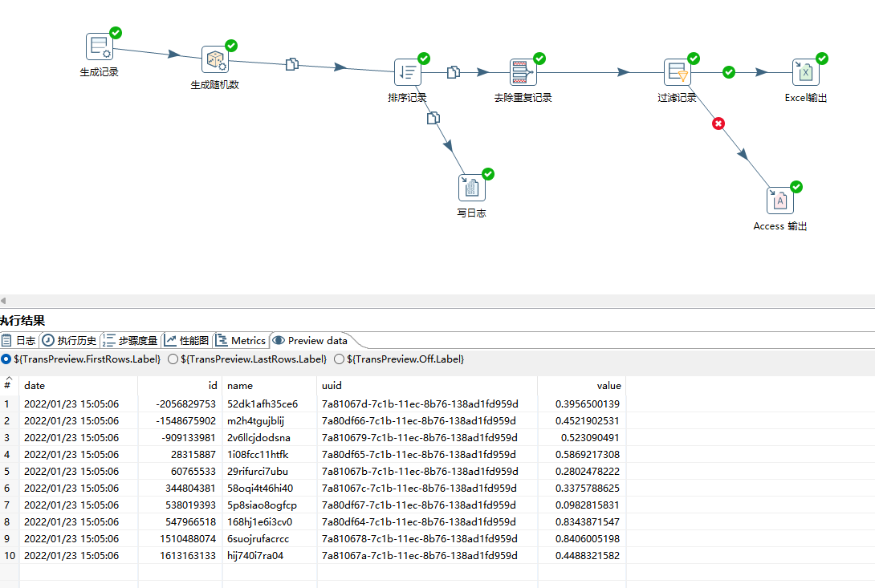
Task: Select name cell 2v6llcjdodsna
Action: (x=270, y=437)
